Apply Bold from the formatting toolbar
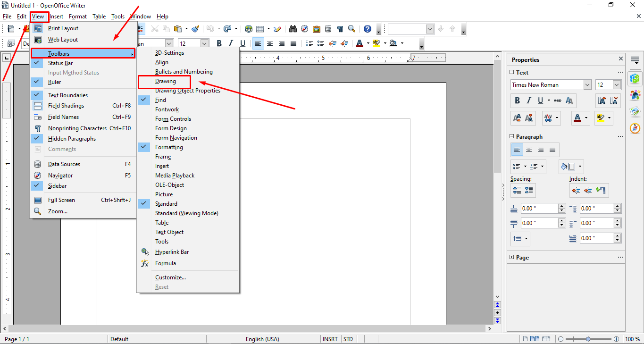Viewport: 644px width, 344px height. tap(219, 43)
